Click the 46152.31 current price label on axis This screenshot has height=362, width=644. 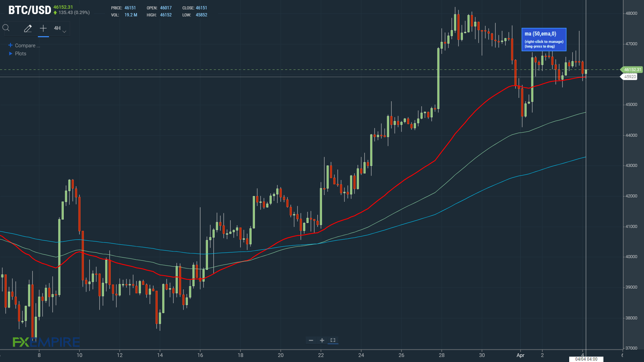[633, 70]
